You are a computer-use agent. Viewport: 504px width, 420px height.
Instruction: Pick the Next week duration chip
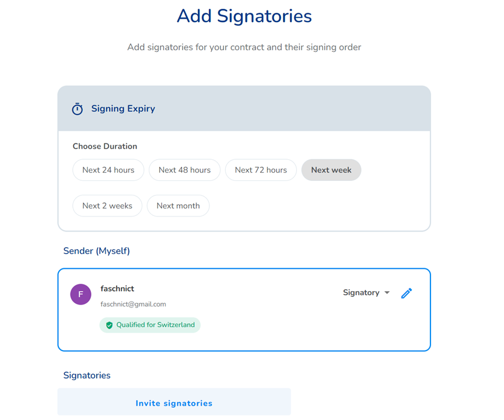coord(331,170)
